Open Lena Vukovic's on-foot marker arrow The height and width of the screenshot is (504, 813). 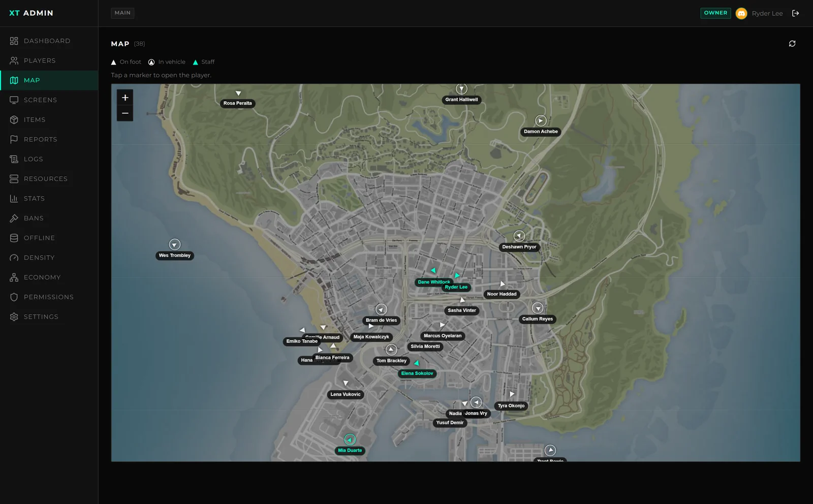(346, 384)
